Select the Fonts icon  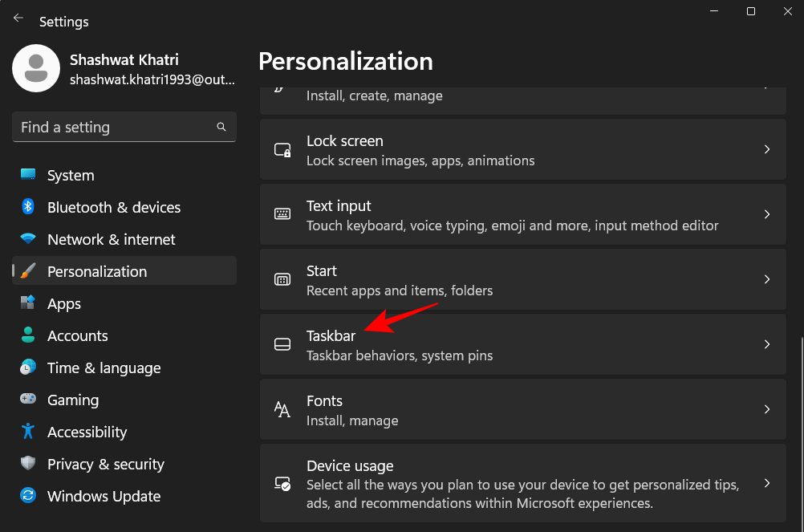point(282,409)
